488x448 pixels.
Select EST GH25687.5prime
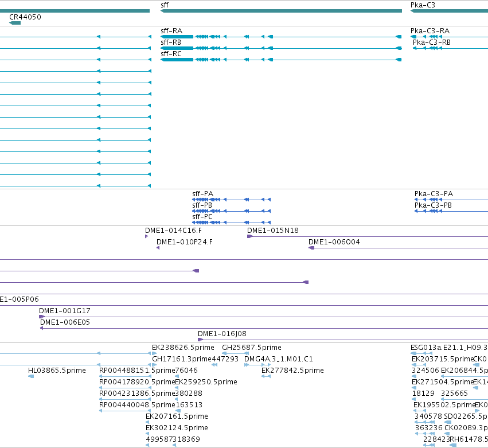[x=252, y=348]
